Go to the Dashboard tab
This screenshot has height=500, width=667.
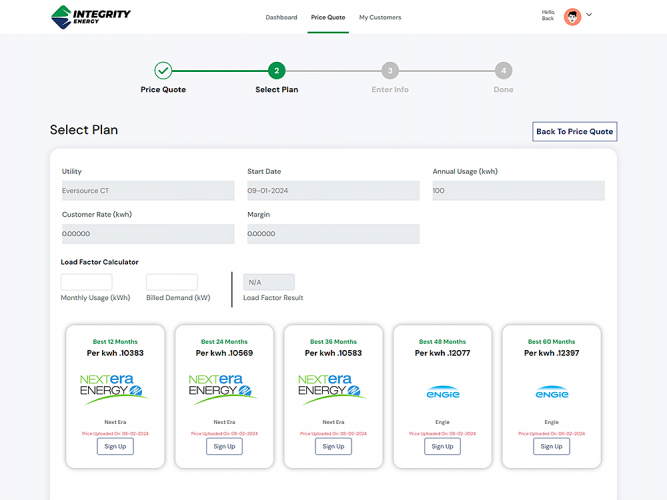click(281, 17)
